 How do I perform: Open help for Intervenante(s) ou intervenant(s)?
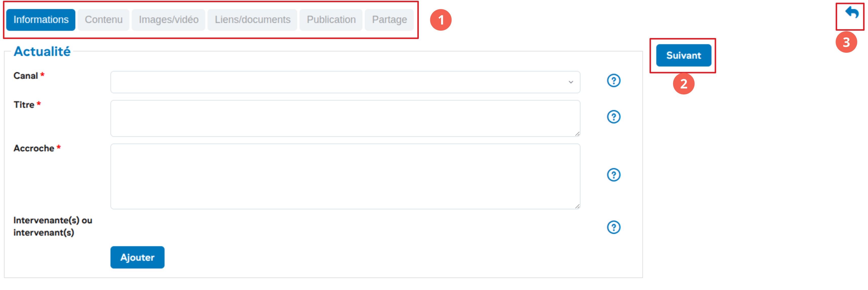click(x=613, y=227)
